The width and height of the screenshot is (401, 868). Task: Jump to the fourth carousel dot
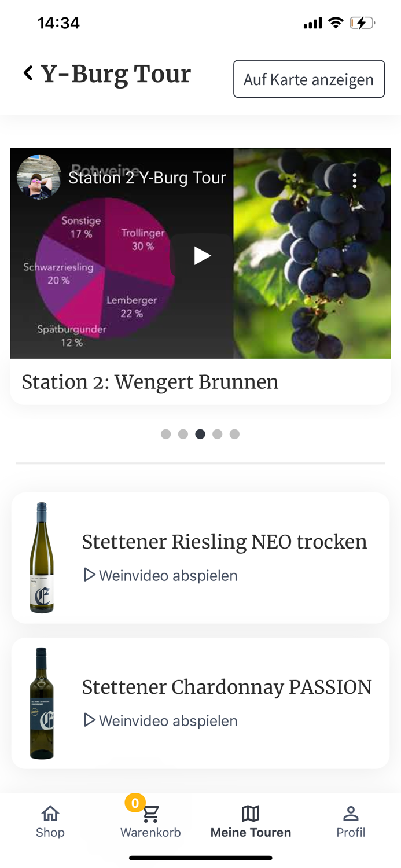coord(217,433)
